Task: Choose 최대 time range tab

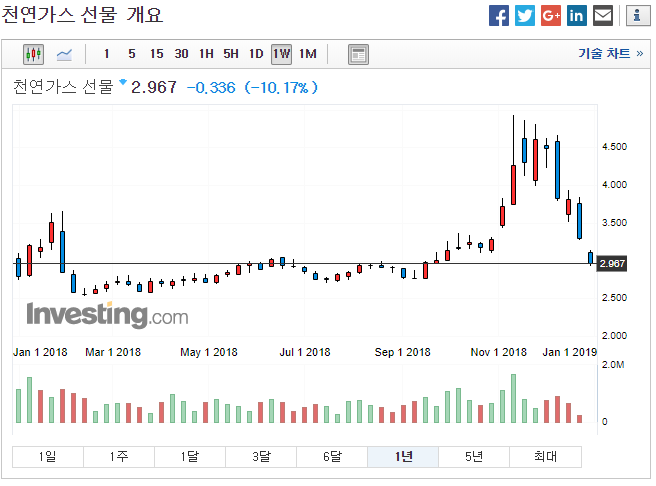Action: pos(546,456)
